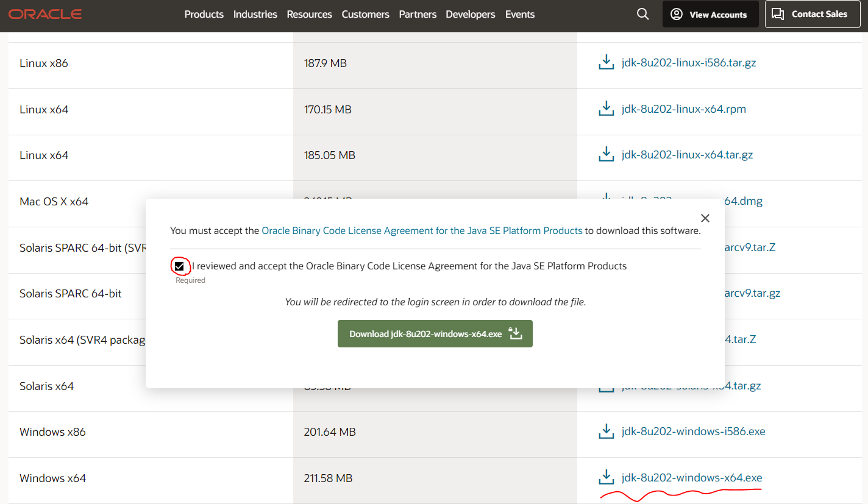This screenshot has height=504, width=868.
Task: Select the Windows x86 row label
Action: click(52, 432)
